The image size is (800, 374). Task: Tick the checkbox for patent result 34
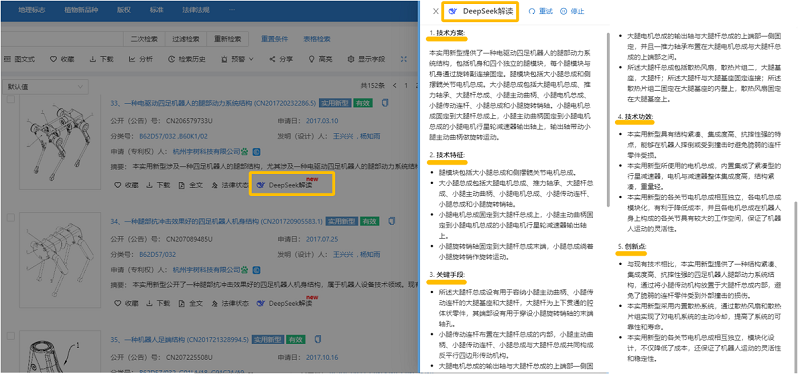point(10,218)
